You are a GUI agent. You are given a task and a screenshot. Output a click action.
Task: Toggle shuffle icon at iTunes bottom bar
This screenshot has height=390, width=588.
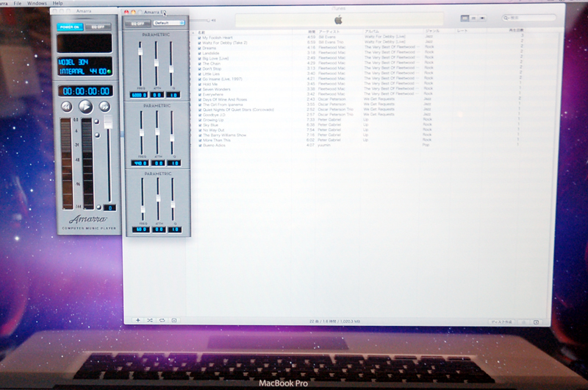[x=150, y=321]
